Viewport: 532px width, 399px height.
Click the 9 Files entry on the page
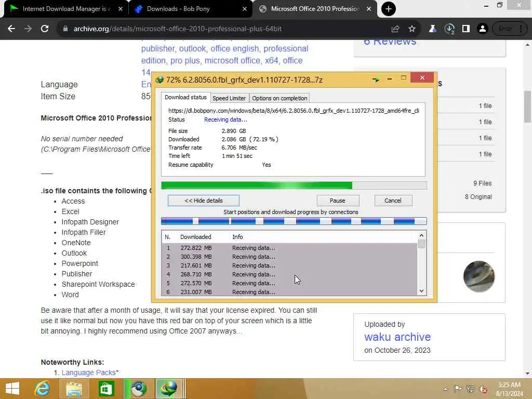[x=483, y=183]
